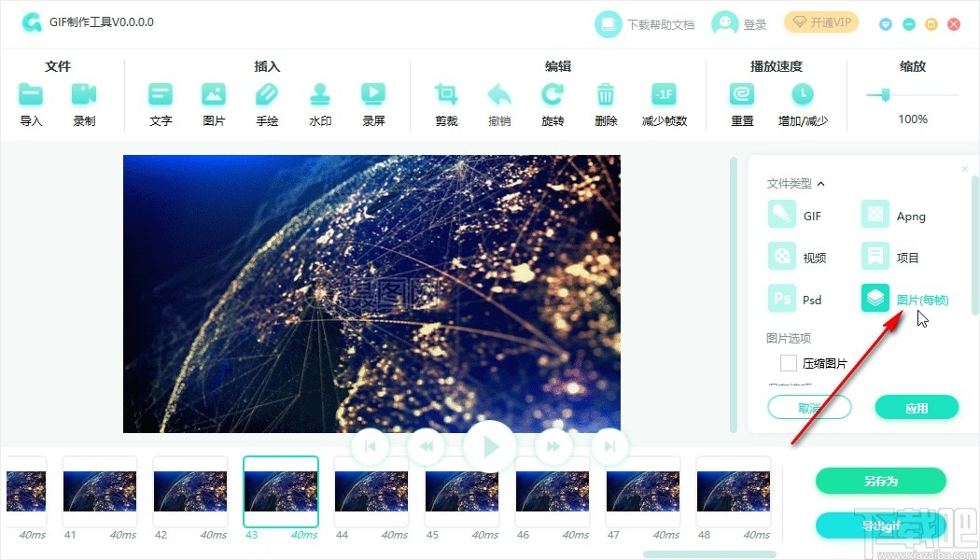Select frame 45 thumbnail
The width and height of the screenshot is (980, 560).
[x=462, y=491]
